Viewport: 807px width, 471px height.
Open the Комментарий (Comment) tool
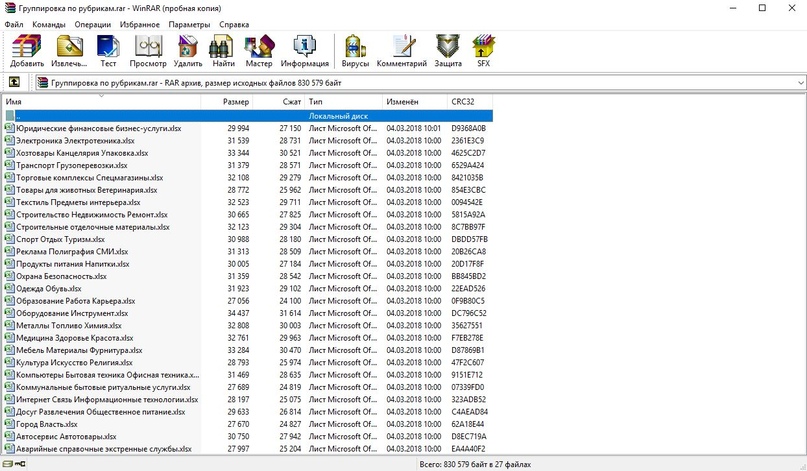point(401,50)
